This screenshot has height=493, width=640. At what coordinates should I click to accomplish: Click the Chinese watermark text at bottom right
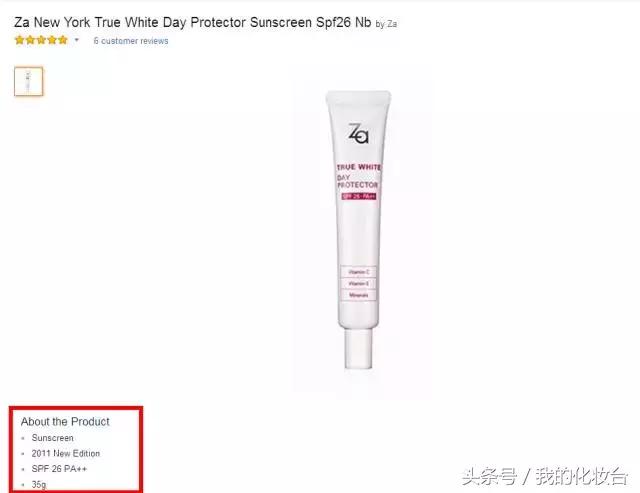pyautogui.click(x=544, y=476)
